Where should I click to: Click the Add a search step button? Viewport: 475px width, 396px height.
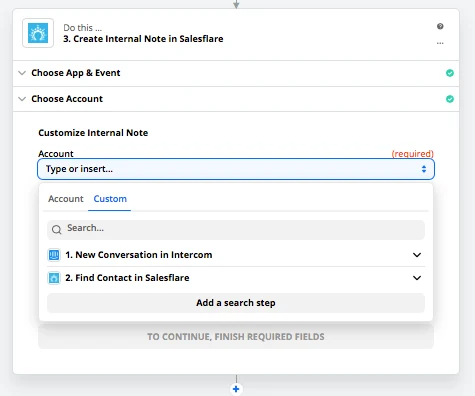click(x=236, y=303)
